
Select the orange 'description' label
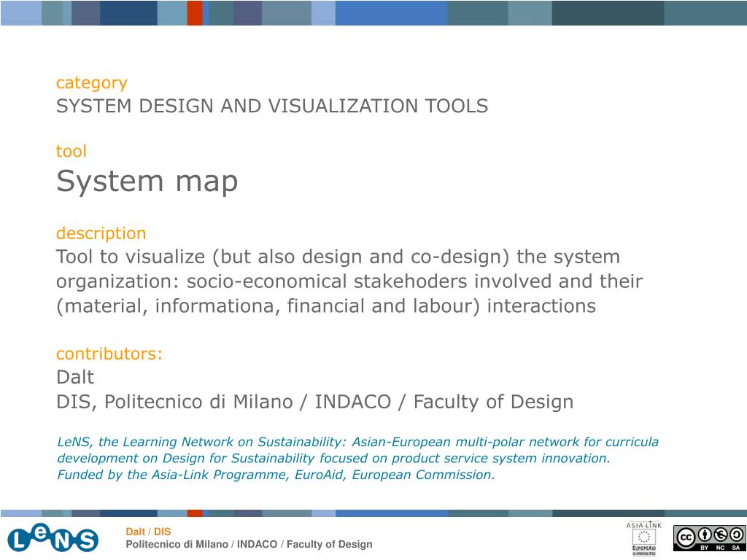[101, 233]
